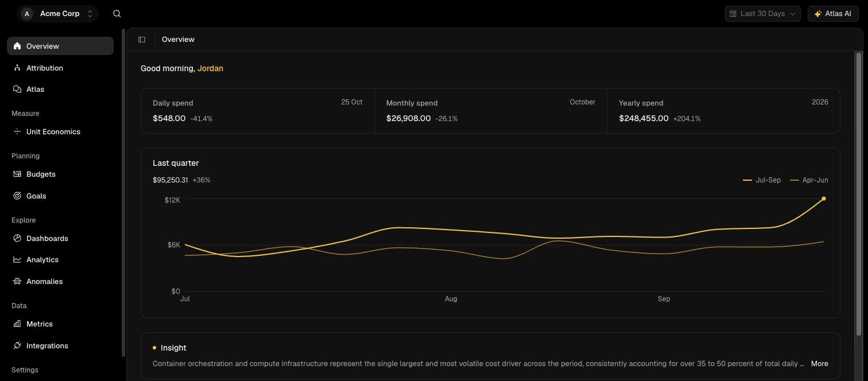Click the Unit Economics divide icon
868x381 pixels.
[17, 131]
